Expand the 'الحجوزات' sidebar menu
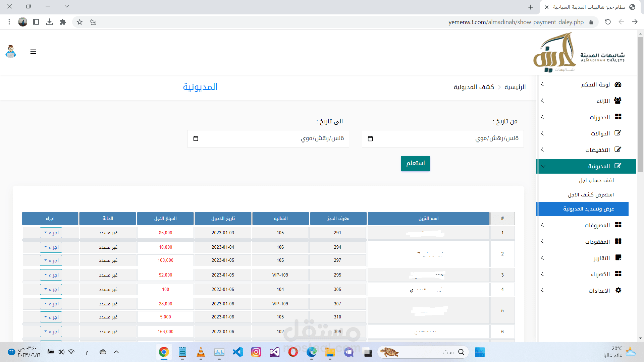The height and width of the screenshot is (362, 644). (599, 117)
